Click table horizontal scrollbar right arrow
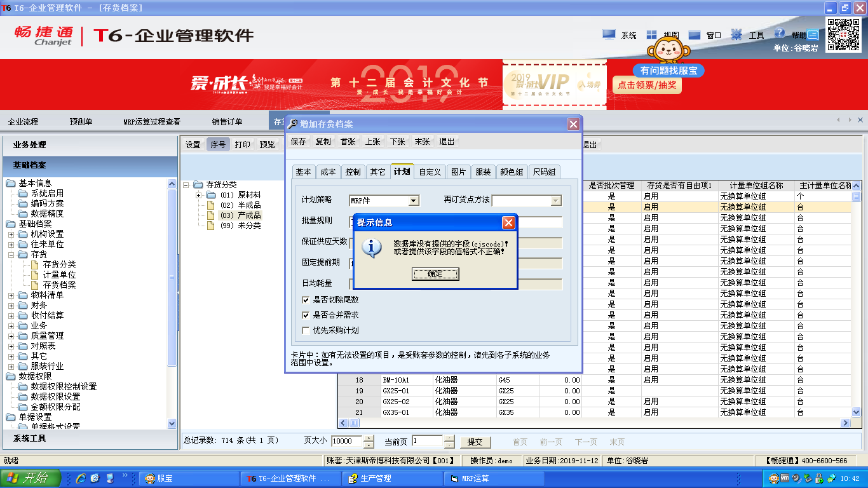The image size is (868, 488). pyautogui.click(x=845, y=423)
